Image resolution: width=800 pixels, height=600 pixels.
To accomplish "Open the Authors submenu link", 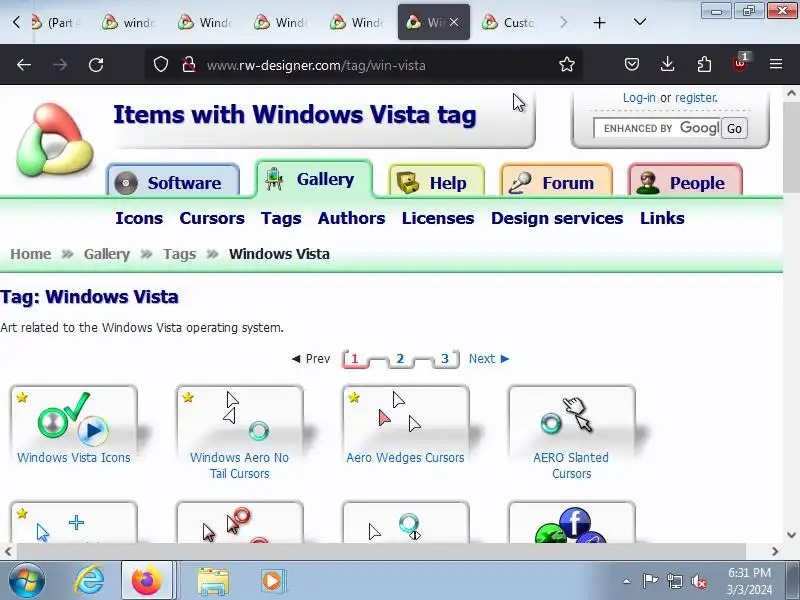I will click(x=352, y=218).
